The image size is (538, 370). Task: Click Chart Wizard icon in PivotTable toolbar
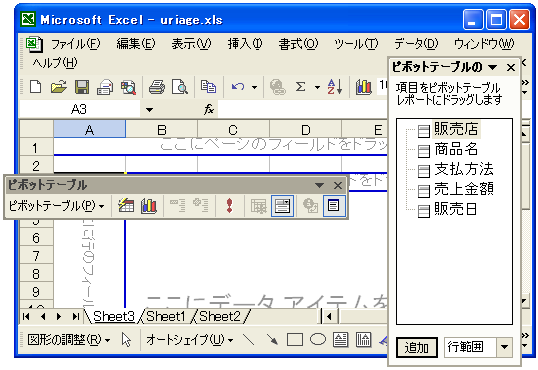[149, 206]
